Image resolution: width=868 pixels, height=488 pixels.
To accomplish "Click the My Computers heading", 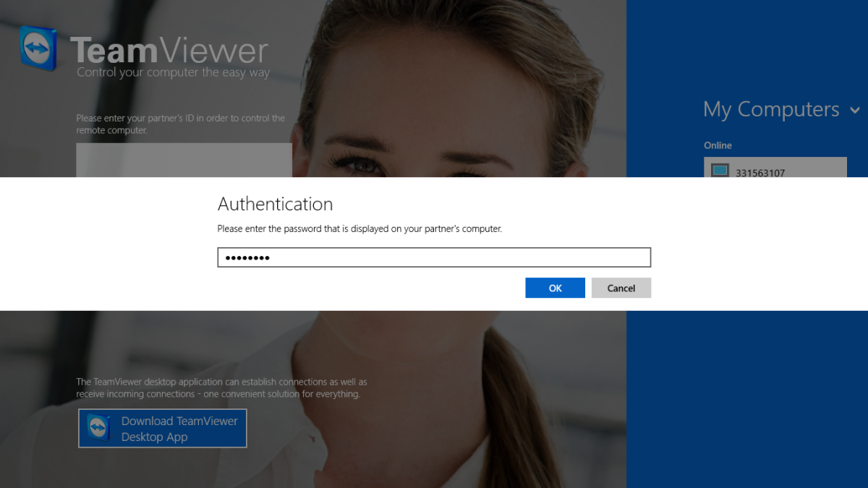I will [770, 109].
